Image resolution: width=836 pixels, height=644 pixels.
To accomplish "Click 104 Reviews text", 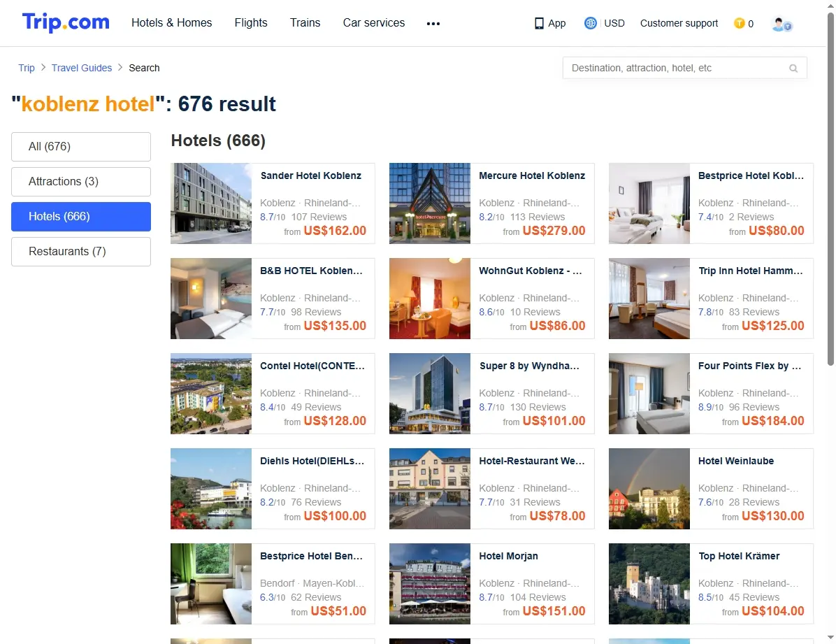I will point(538,597).
